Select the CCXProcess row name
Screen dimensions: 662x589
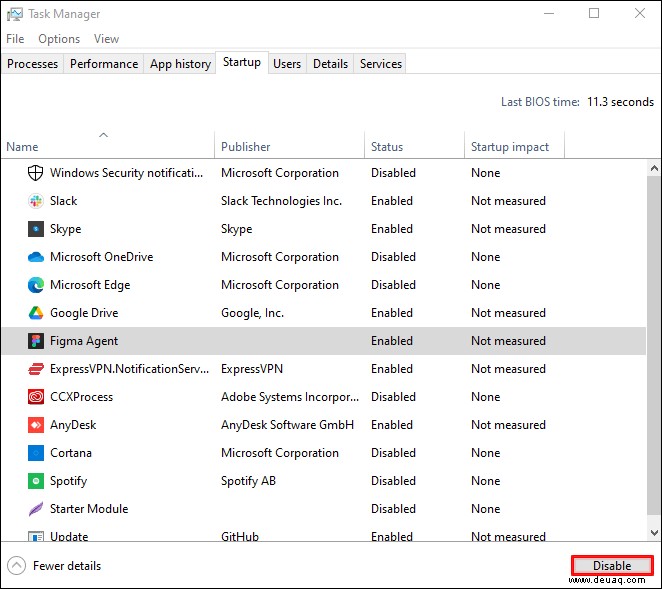tap(81, 397)
